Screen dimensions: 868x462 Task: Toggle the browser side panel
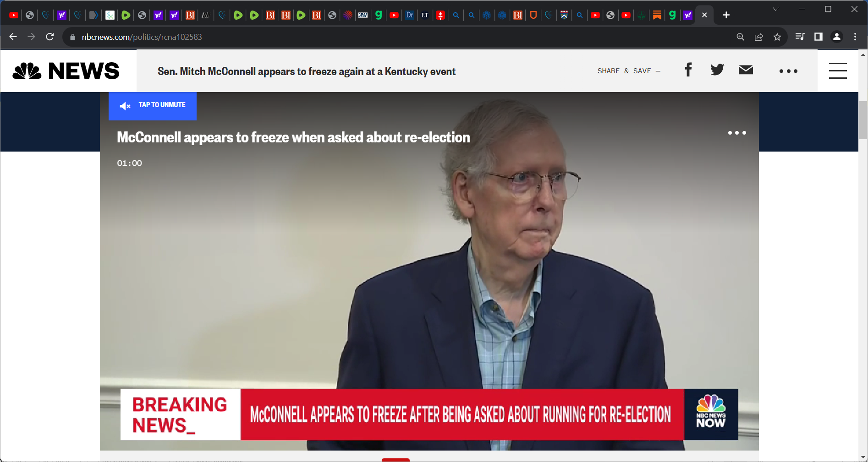(x=818, y=37)
